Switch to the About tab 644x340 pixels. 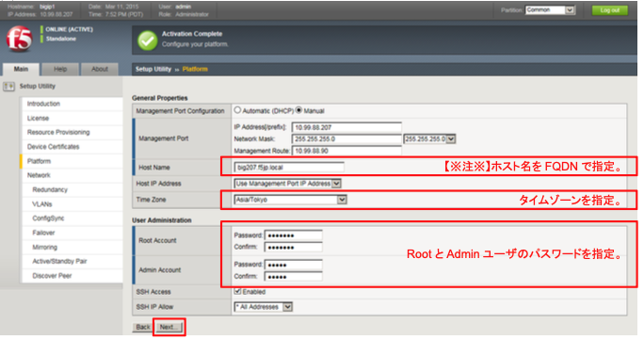(100, 69)
